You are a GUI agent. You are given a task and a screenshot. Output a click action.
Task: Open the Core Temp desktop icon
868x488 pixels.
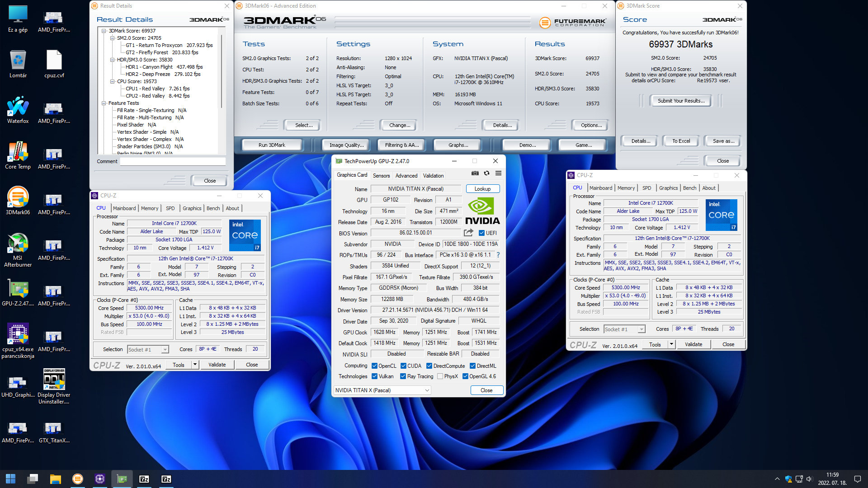(x=18, y=155)
